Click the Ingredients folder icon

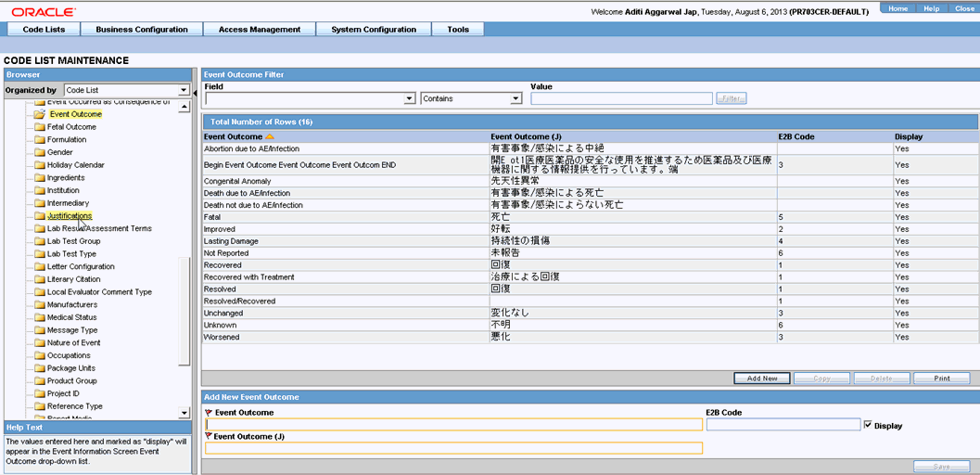coord(39,177)
